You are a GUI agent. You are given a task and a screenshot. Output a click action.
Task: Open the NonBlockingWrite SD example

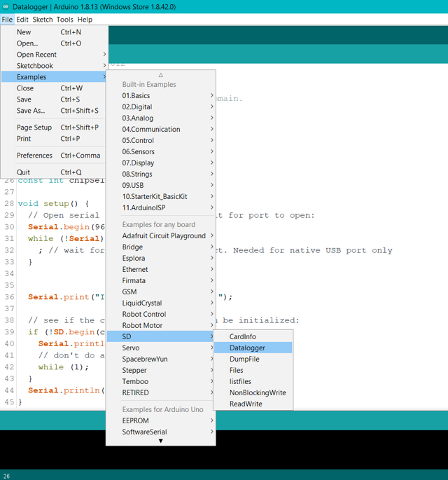click(253, 392)
